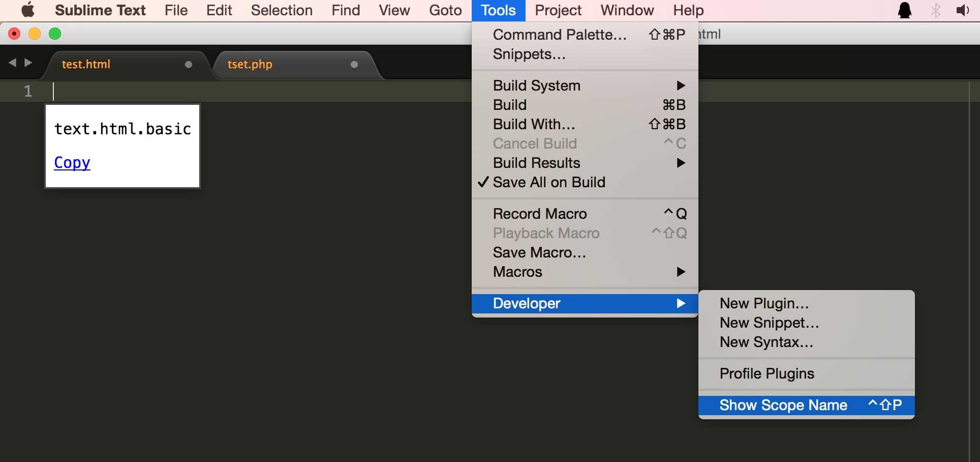The height and width of the screenshot is (462, 980).
Task: Click the tab scroll left arrow
Action: pyautogui.click(x=12, y=62)
